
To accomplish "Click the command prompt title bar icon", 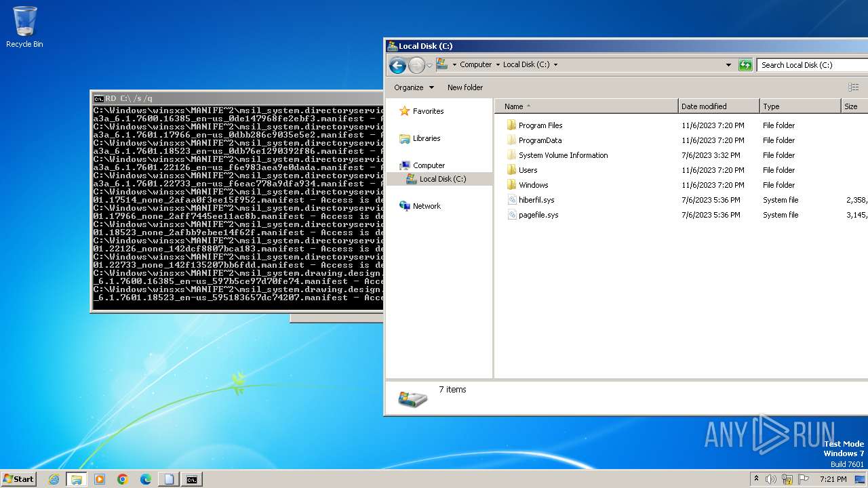I will [98, 98].
